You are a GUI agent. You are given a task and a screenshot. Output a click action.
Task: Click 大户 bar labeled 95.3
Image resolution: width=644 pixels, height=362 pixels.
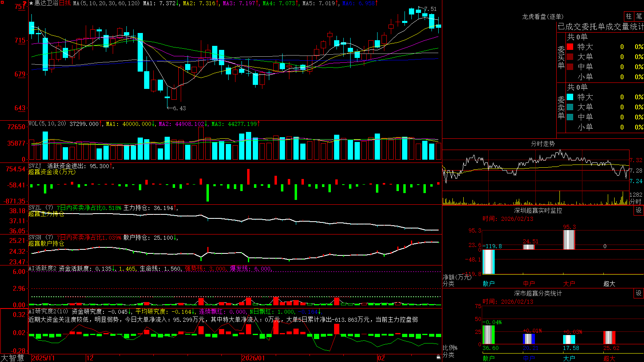[x=569, y=240]
